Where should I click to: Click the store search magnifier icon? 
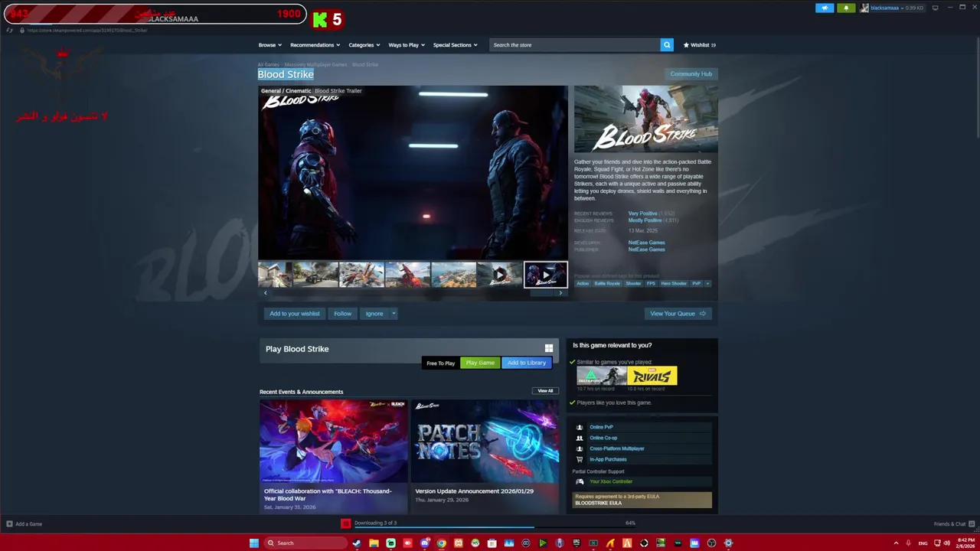tap(667, 44)
